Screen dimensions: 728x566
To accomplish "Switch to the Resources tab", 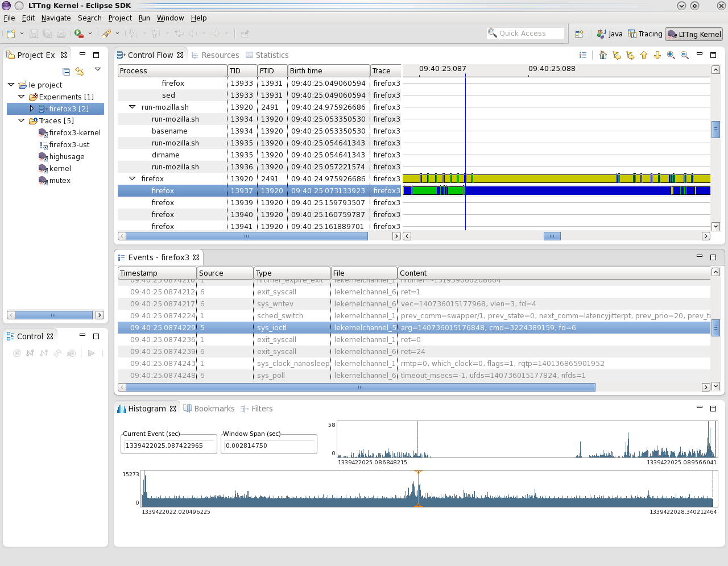I will pos(215,55).
